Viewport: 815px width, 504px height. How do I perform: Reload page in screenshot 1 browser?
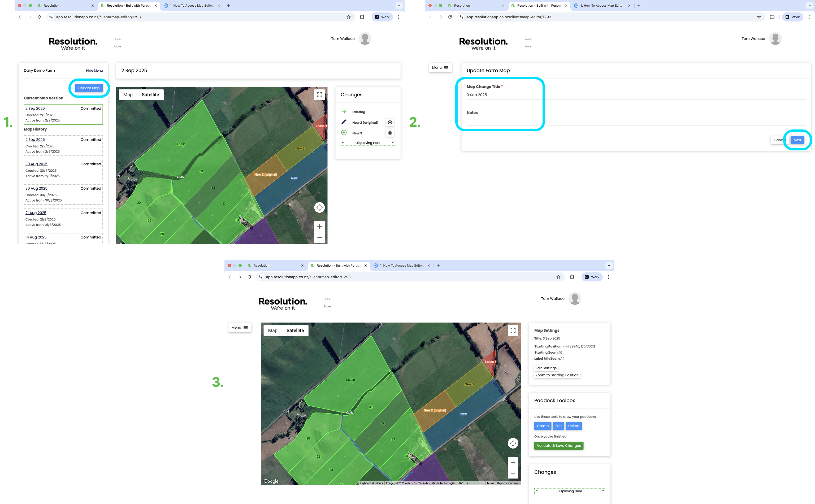(40, 17)
